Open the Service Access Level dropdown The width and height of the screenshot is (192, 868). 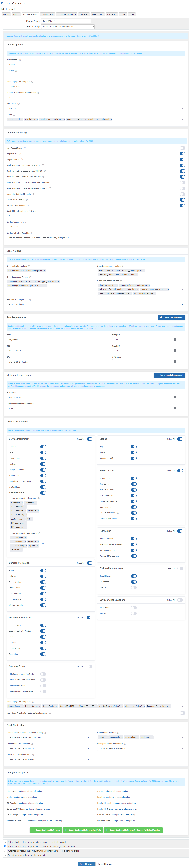coord(96,227)
